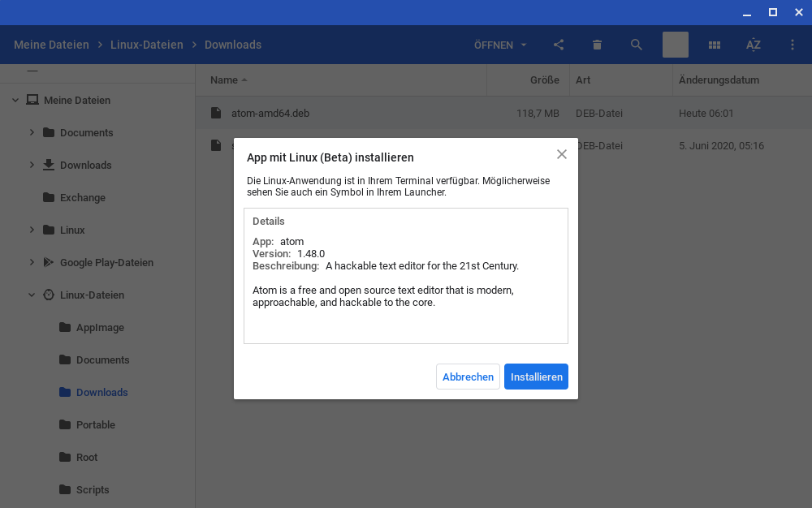Image resolution: width=812 pixels, height=508 pixels.
Task: Click atom-amd64.deb file icon
Action: coord(216,114)
